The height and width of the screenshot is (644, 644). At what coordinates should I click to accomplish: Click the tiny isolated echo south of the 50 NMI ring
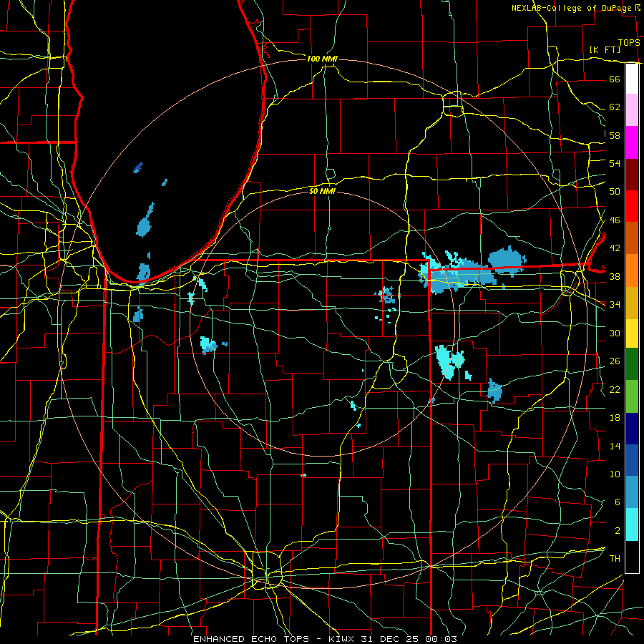point(303,475)
